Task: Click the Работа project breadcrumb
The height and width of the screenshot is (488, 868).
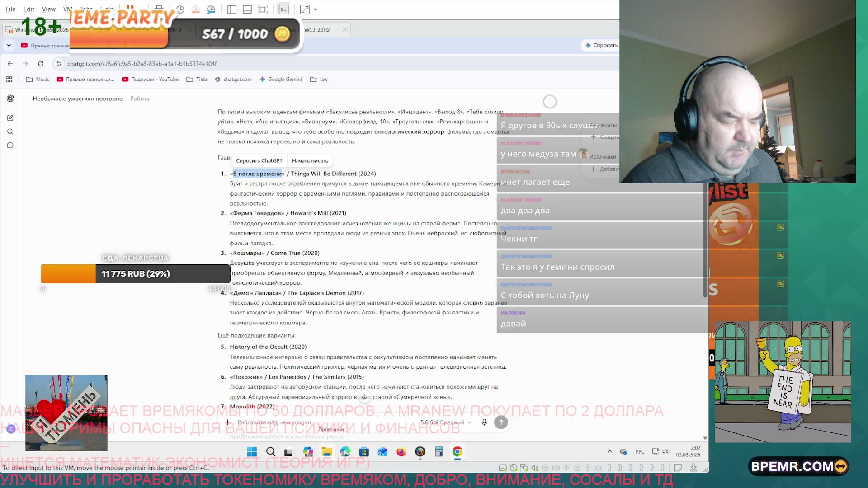Action: pos(140,99)
